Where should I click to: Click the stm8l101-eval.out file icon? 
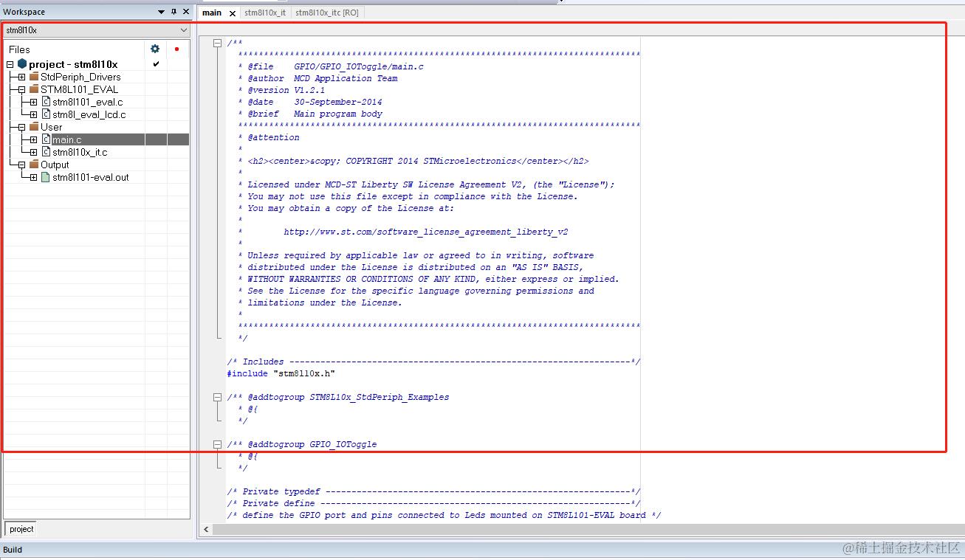click(x=46, y=177)
